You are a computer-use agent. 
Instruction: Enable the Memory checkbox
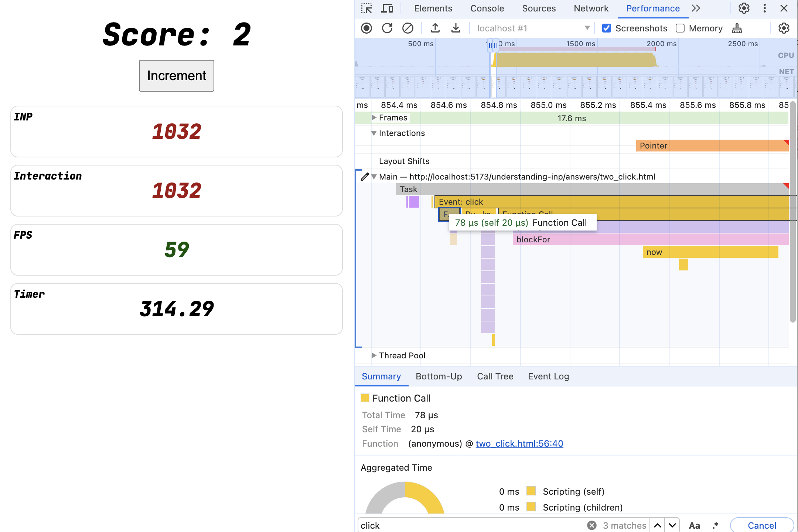pos(680,28)
